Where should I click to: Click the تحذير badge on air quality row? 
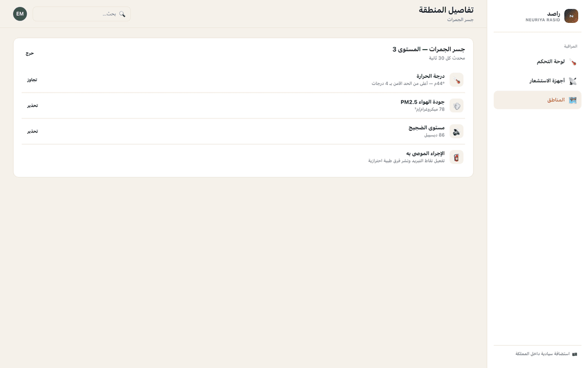point(32,106)
